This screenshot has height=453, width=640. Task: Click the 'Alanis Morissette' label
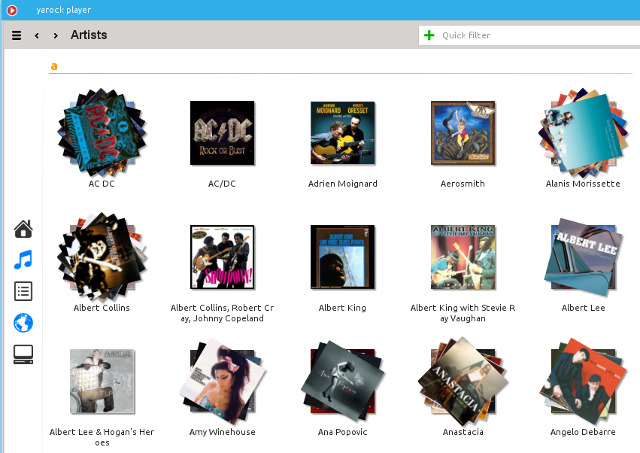[583, 184]
